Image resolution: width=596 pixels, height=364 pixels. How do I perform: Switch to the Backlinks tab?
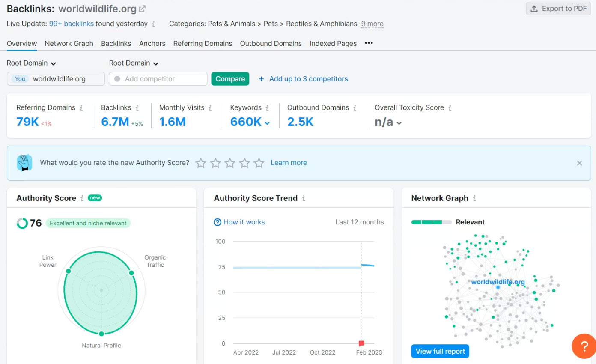[116, 43]
